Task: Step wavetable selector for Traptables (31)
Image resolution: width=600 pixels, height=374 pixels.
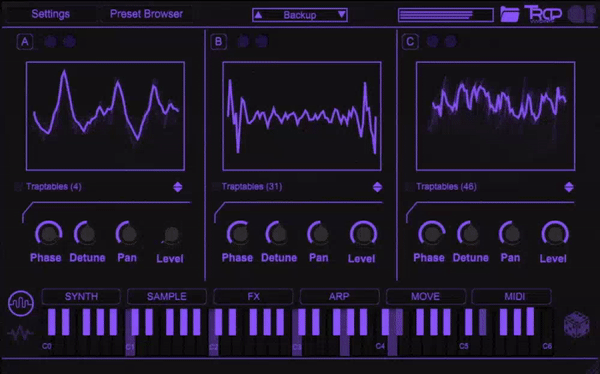Action: [x=377, y=187]
